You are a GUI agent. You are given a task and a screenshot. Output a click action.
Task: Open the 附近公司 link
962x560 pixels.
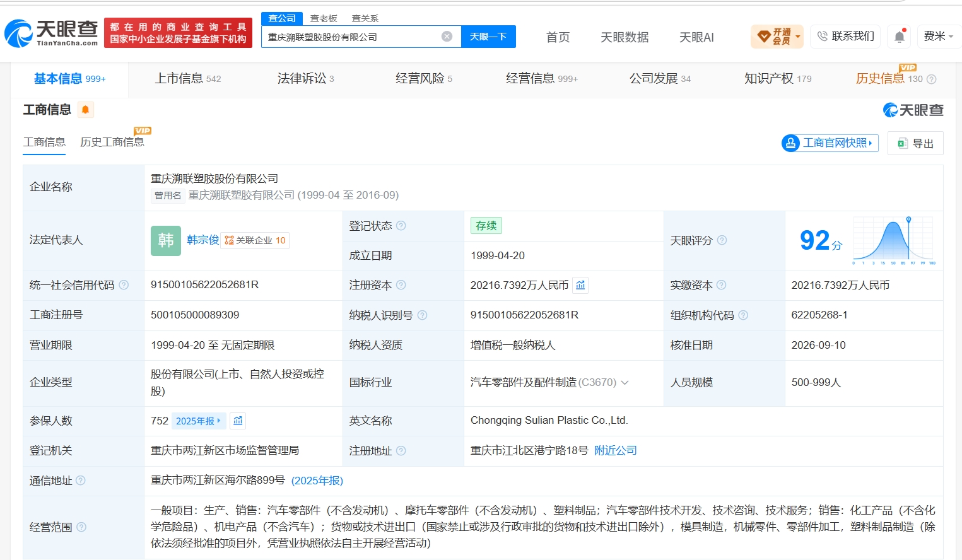(x=616, y=450)
